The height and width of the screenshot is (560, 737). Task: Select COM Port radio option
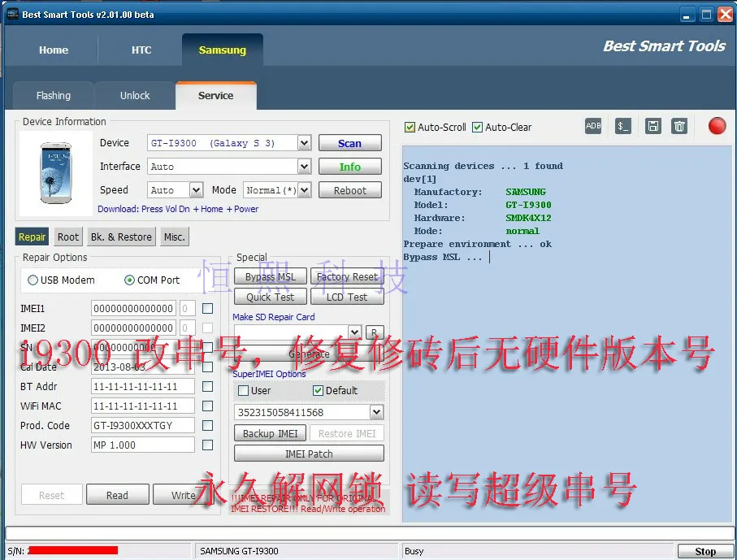click(129, 280)
